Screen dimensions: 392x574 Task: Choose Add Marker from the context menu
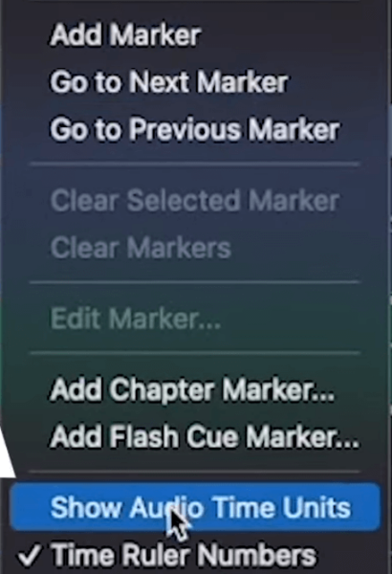click(x=196, y=35)
